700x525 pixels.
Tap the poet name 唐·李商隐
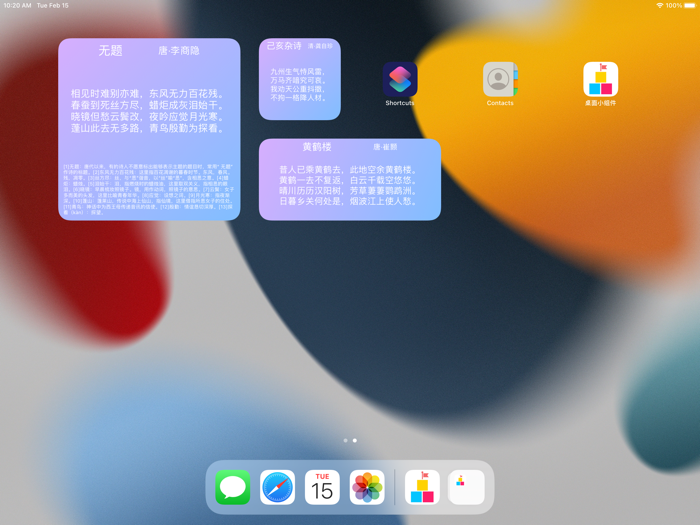179,51
